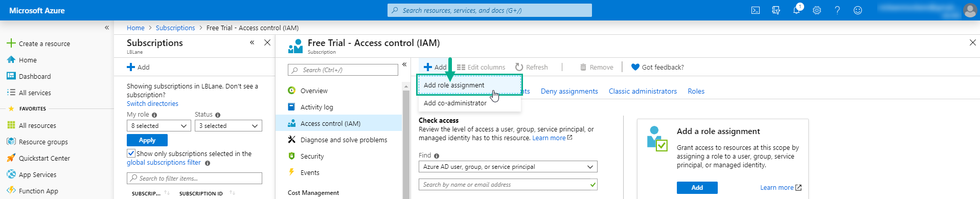
Task: Click Refresh in the IAM toolbar
Action: pyautogui.click(x=532, y=67)
